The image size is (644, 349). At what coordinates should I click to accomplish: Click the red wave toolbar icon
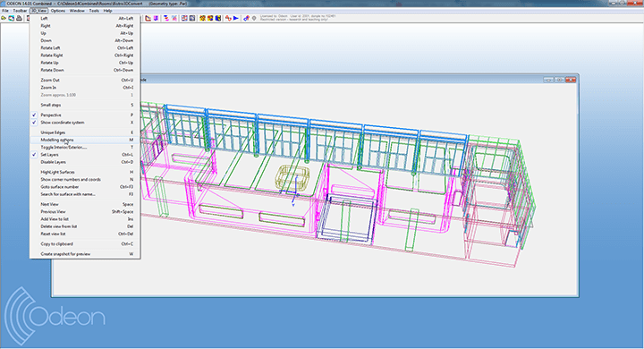228,18
